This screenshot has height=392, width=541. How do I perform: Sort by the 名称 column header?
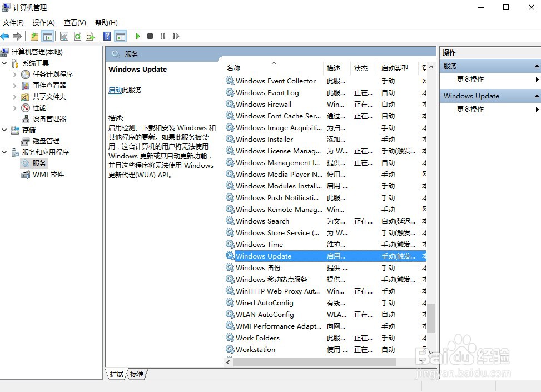coord(273,68)
